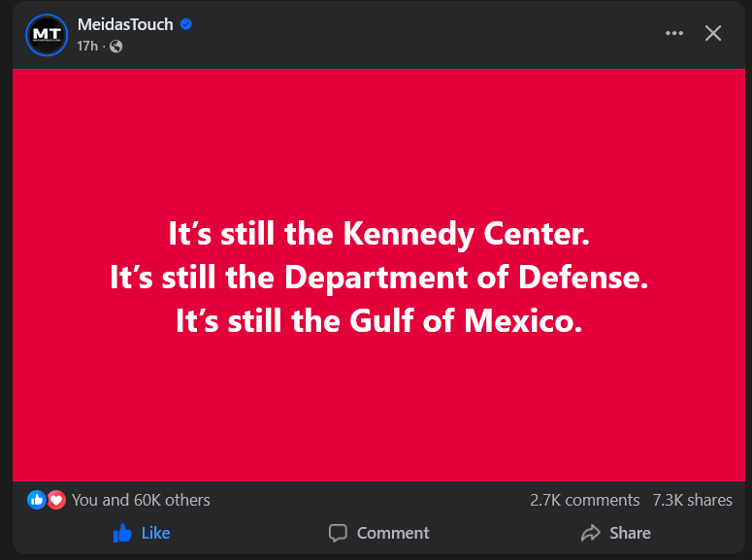Image resolution: width=752 pixels, height=560 pixels.
Task: Click the blue thumbs-up reaction badge
Action: pyautogui.click(x=37, y=500)
